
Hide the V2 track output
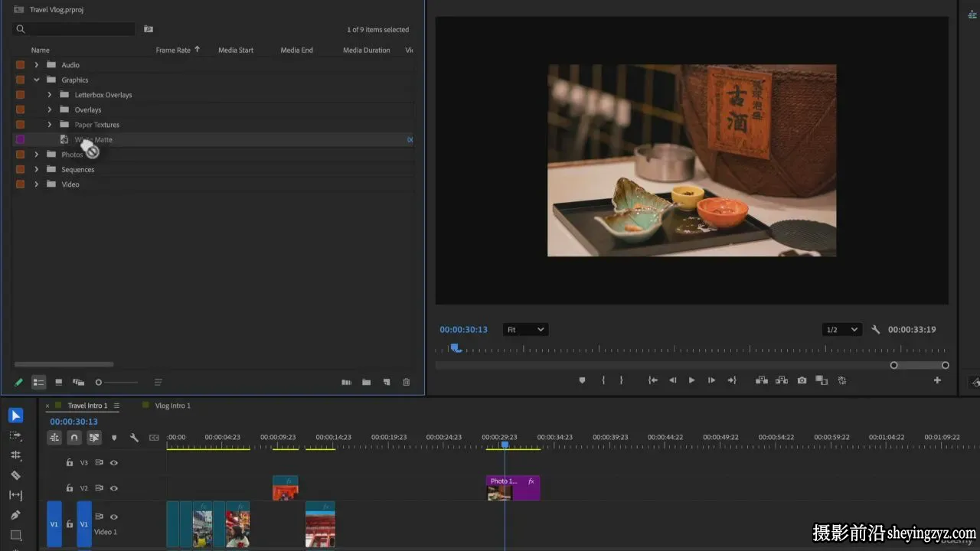[x=114, y=488]
